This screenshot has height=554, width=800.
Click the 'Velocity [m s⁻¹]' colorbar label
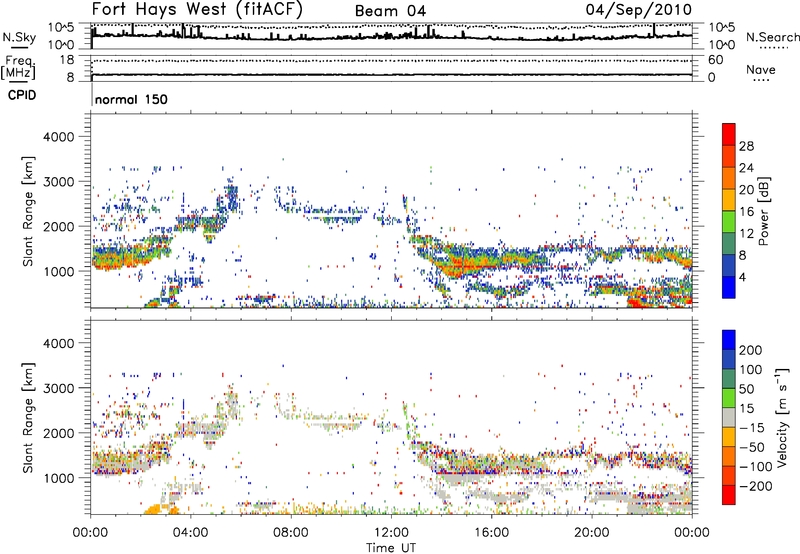(x=782, y=417)
